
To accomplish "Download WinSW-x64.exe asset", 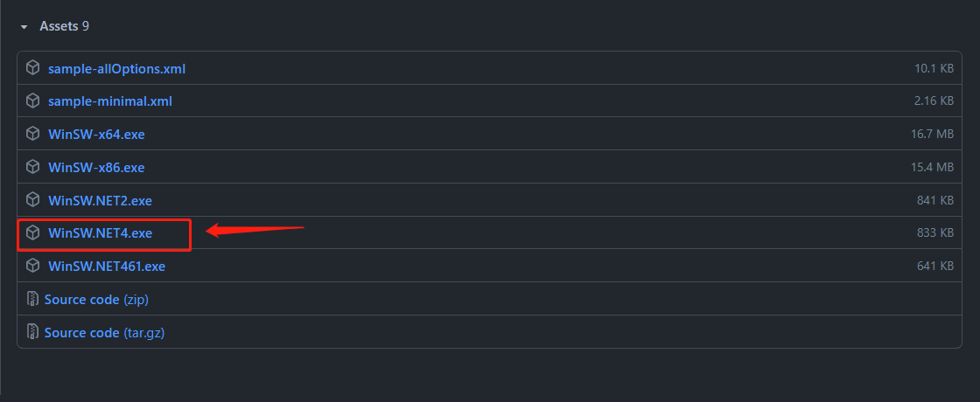I will 96,134.
